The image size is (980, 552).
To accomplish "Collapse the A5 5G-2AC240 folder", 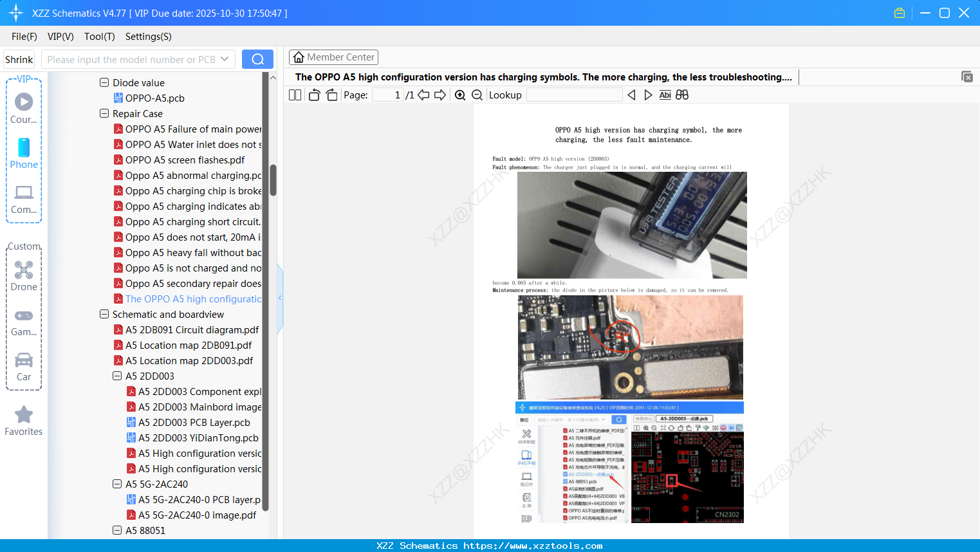I will click(117, 484).
